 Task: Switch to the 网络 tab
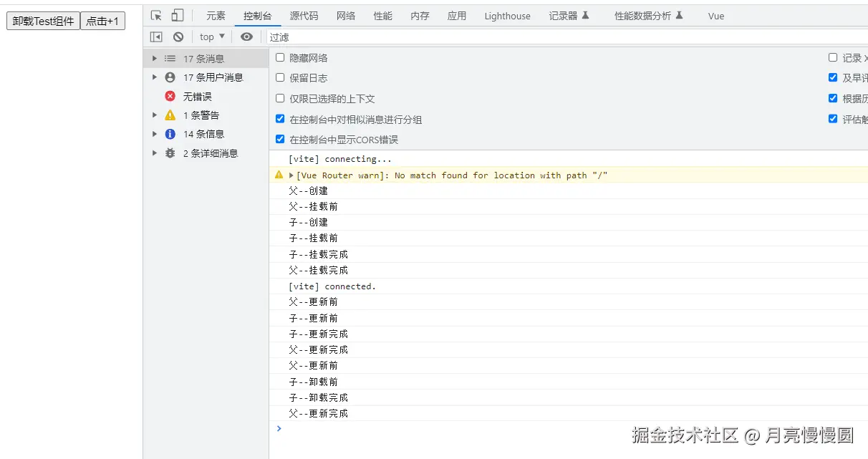346,16
